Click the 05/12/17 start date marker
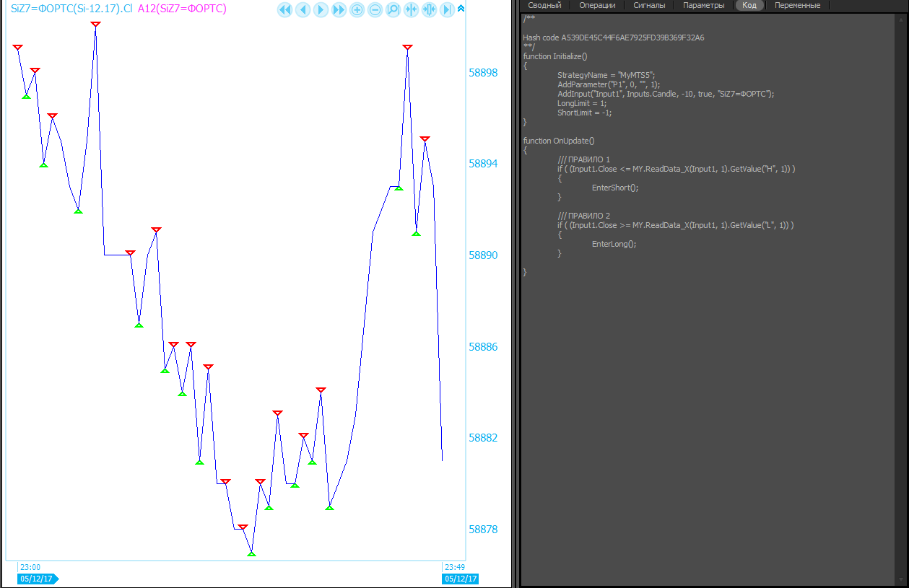Image resolution: width=909 pixels, height=588 pixels. click(x=37, y=579)
